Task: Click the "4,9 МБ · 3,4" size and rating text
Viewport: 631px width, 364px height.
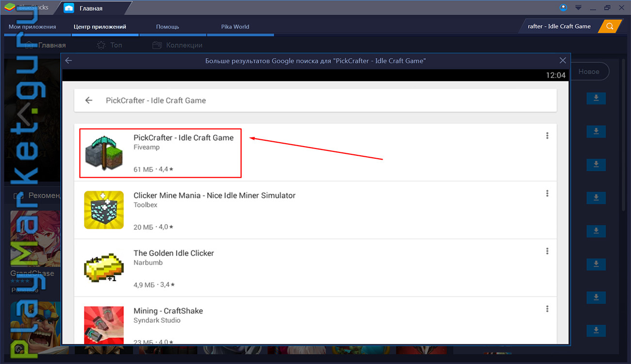Action: pos(154,285)
